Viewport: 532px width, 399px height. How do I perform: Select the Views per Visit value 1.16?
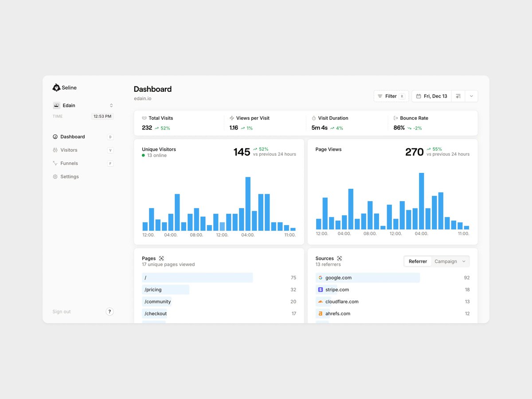(234, 128)
